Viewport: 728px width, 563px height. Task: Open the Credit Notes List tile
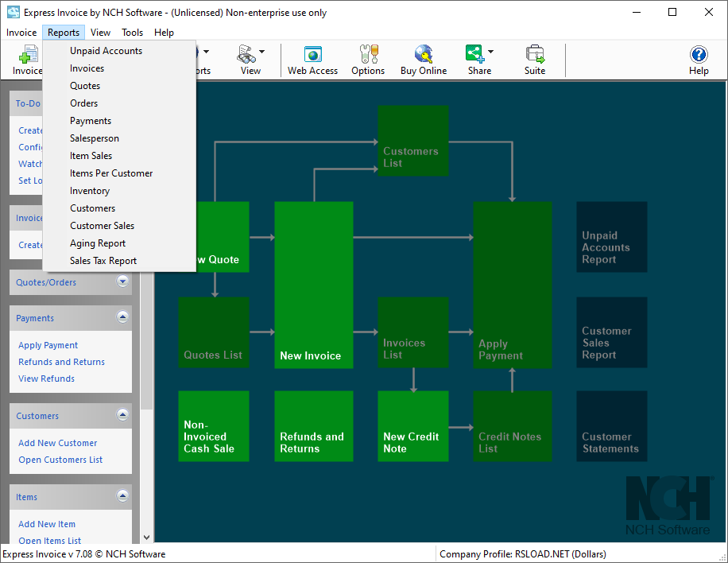point(513,426)
